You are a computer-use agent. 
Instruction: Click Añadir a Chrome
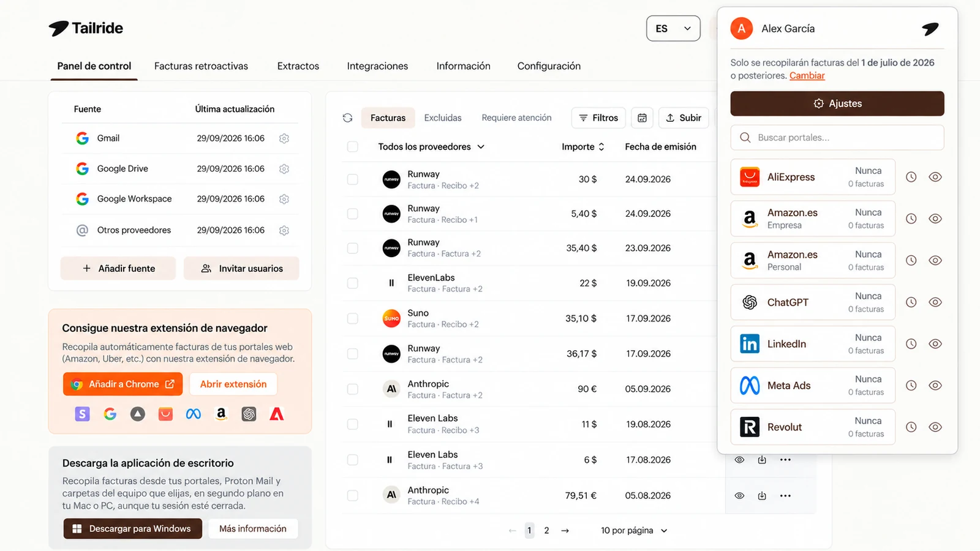pyautogui.click(x=123, y=384)
